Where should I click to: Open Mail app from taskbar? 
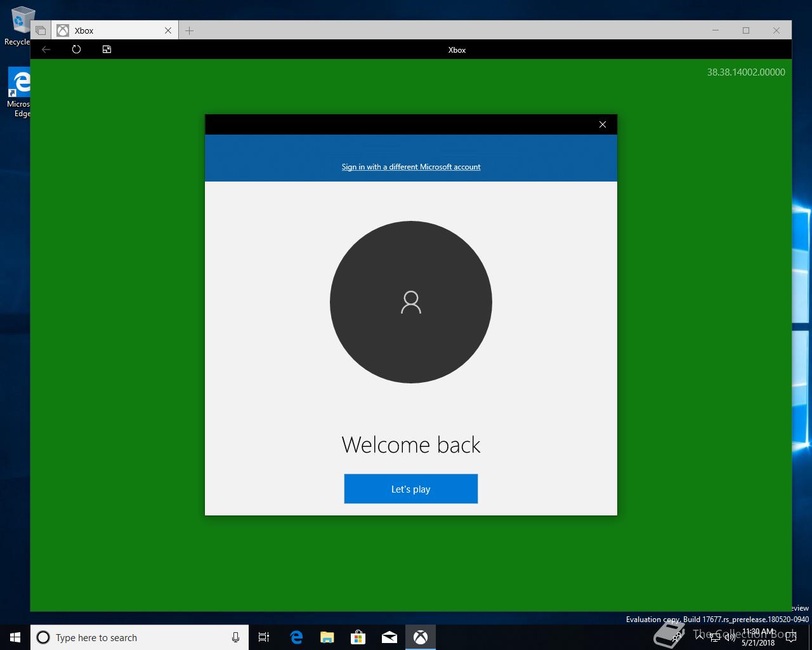[x=390, y=637]
